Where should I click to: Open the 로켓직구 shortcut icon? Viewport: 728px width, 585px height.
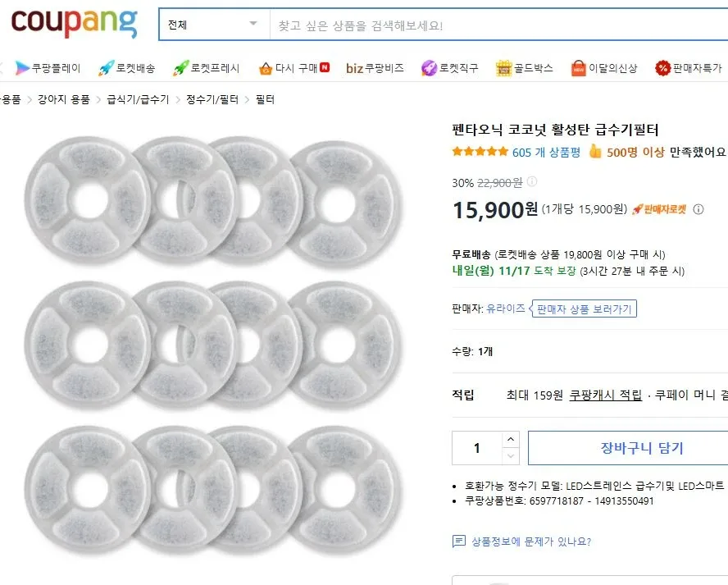click(429, 68)
